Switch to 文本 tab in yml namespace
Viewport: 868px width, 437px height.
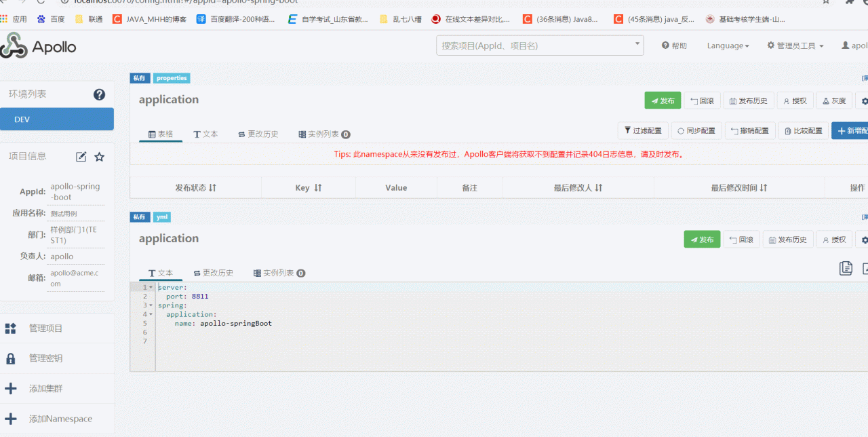(x=161, y=273)
